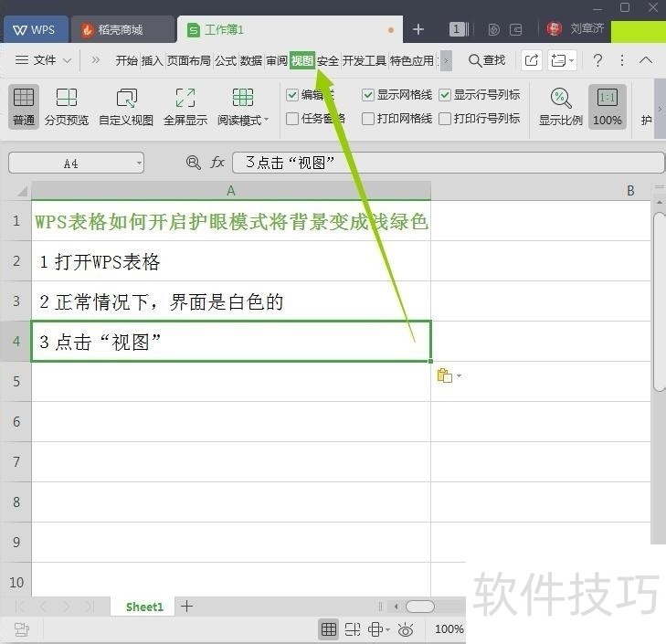Viewport: 666px width, 644px height.
Task: Select cell containing '1 打开WPS表格'
Action: click(231, 261)
